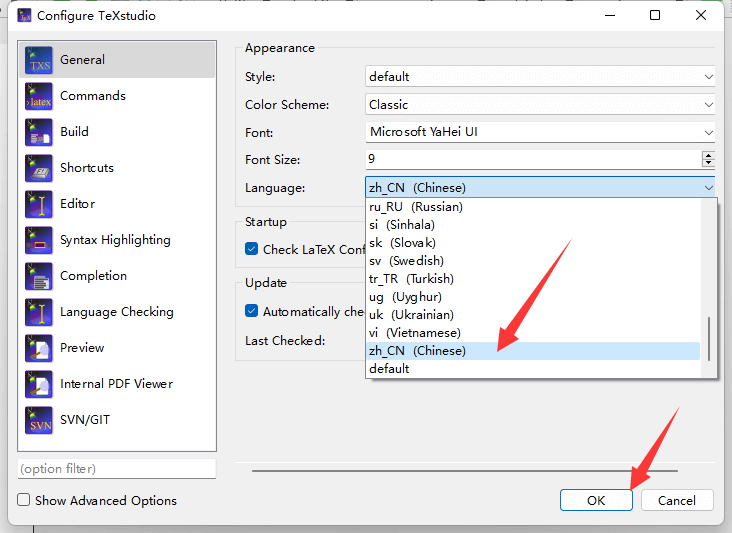The height and width of the screenshot is (533, 732).
Task: Select tr_TR (Turkish) language option
Action: (533, 279)
